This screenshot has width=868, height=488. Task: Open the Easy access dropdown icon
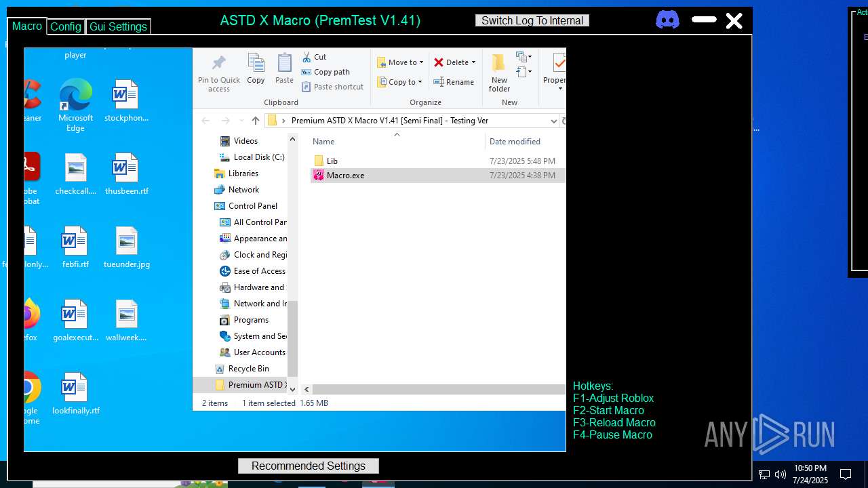point(524,71)
